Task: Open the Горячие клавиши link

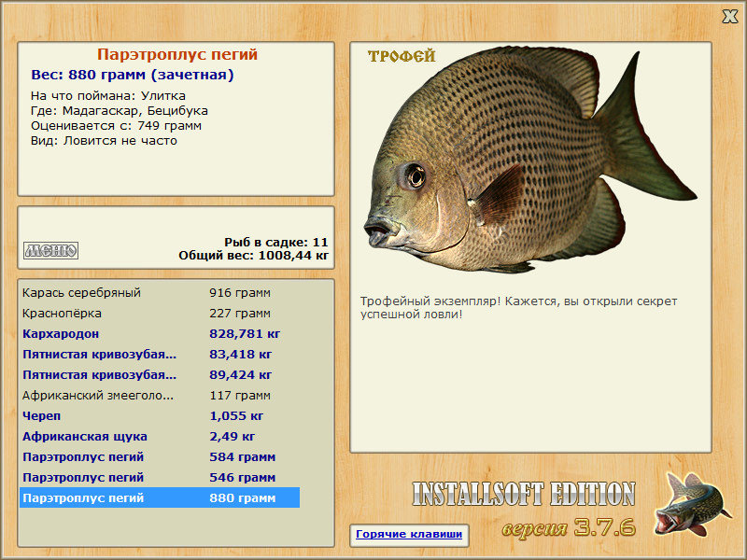Action: click(409, 534)
